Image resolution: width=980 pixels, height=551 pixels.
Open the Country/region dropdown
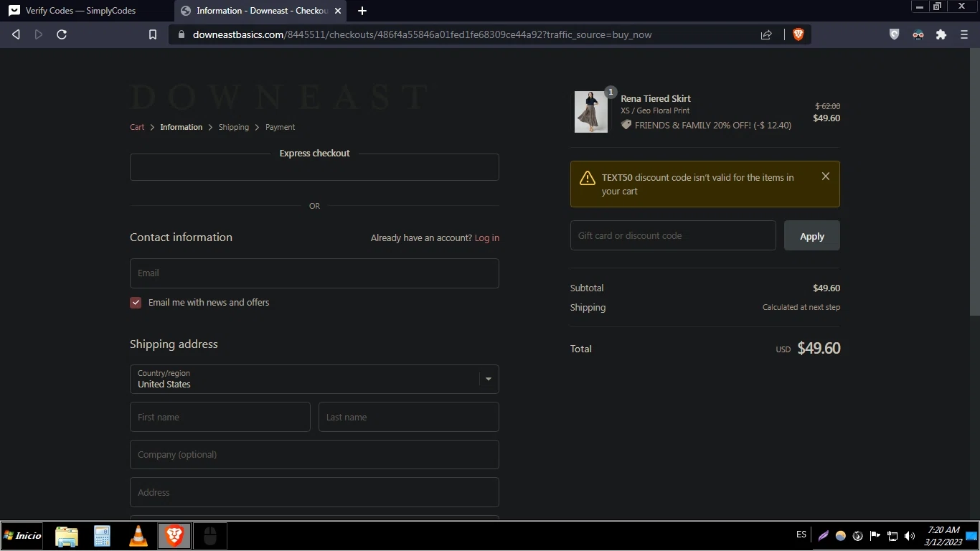[314, 379]
